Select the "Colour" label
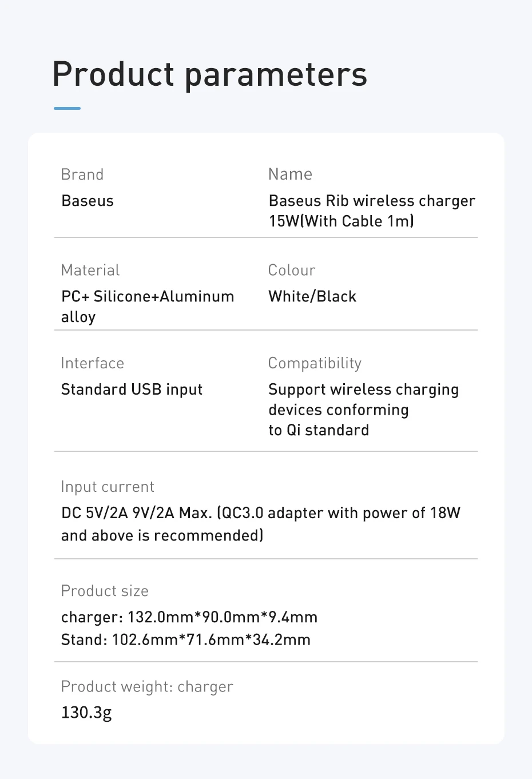The image size is (532, 779). [292, 270]
